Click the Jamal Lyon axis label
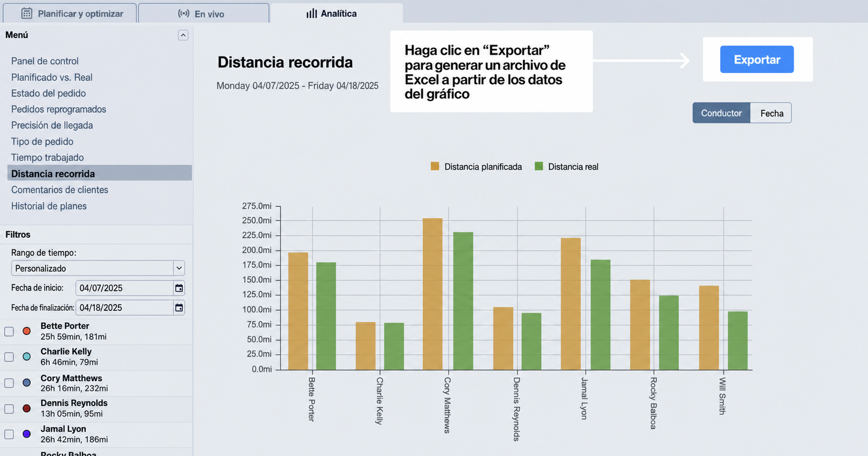This screenshot has height=456, width=868. tap(584, 399)
